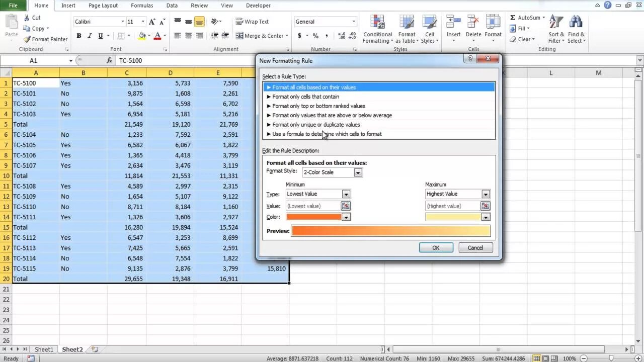This screenshot has width=644, height=362.
Task: Open Find & Select menu
Action: point(576,29)
